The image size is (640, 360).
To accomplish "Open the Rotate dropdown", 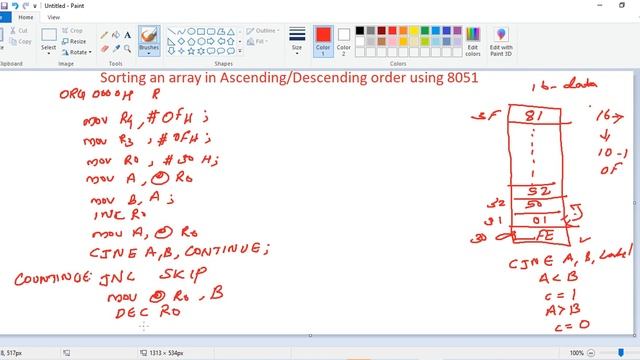I will coord(77,52).
